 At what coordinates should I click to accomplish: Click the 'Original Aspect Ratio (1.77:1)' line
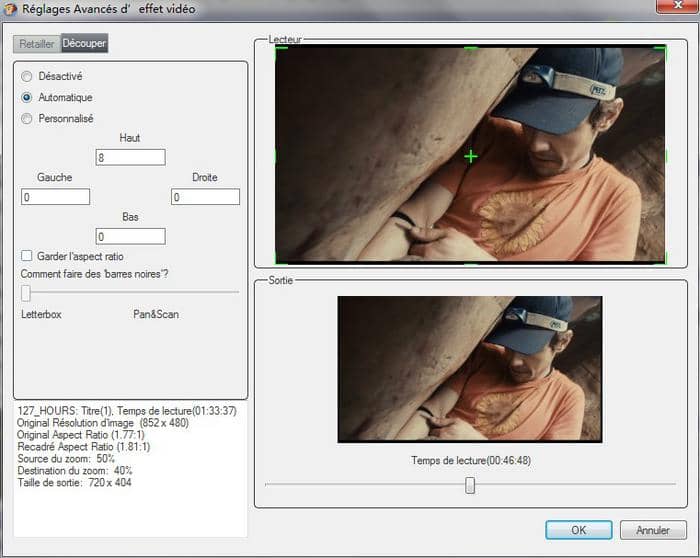tap(81, 435)
